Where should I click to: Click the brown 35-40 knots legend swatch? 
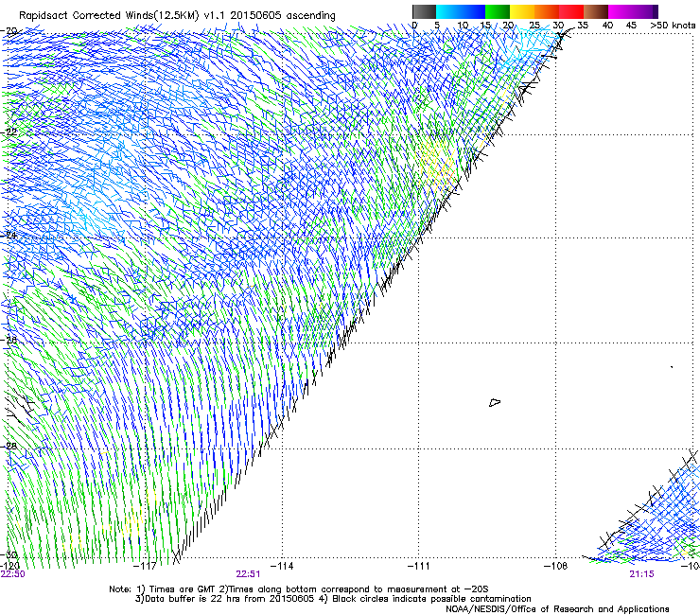point(596,11)
